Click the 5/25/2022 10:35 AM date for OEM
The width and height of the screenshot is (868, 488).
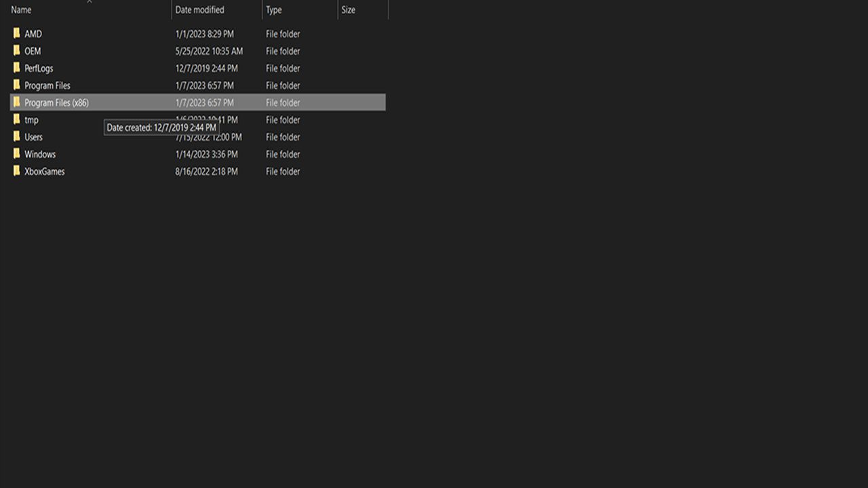click(209, 51)
